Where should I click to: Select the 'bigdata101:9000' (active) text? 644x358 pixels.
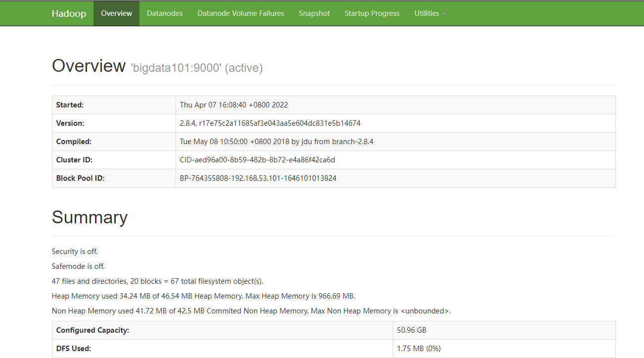click(196, 68)
